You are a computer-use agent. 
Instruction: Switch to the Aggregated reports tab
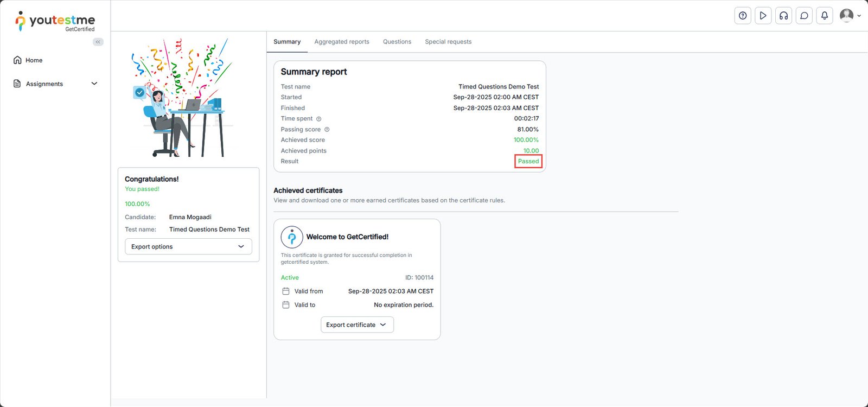click(342, 42)
